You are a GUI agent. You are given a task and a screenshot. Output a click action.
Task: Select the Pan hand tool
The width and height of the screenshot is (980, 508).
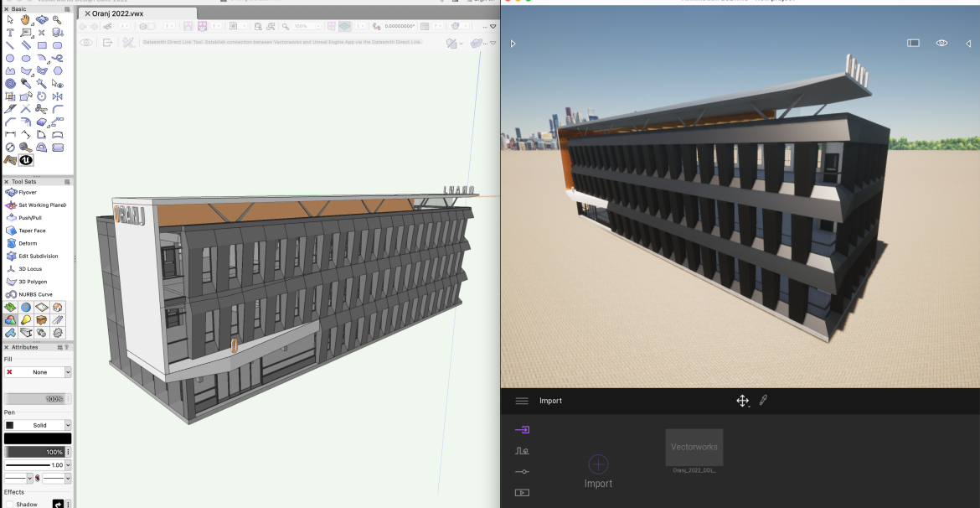(x=26, y=20)
